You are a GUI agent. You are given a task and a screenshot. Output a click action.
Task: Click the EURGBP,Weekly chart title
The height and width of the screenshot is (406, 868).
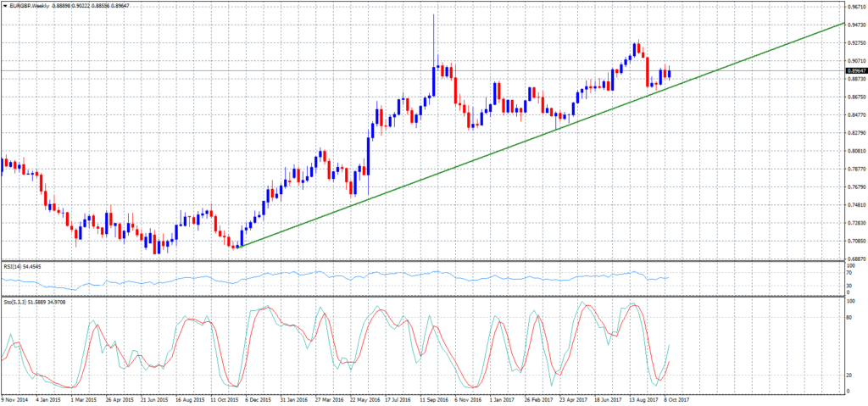[x=32, y=6]
